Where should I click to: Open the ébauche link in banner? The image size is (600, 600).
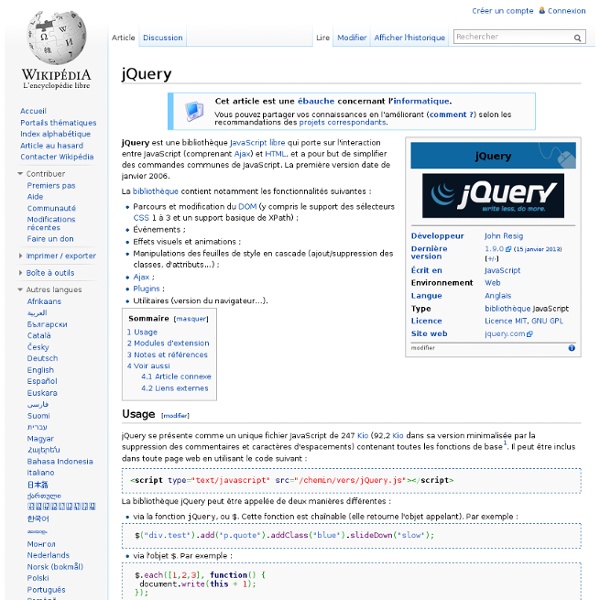(x=316, y=101)
